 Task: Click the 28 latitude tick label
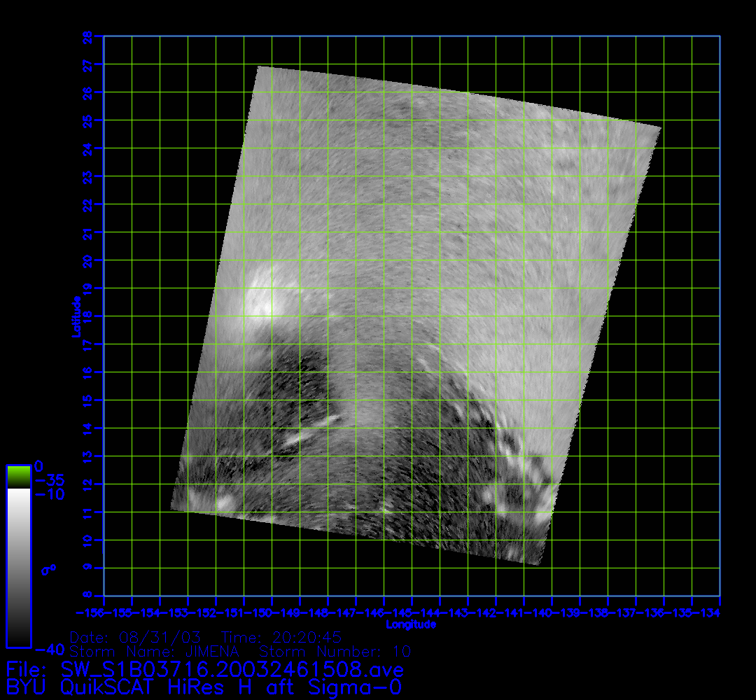(x=88, y=36)
